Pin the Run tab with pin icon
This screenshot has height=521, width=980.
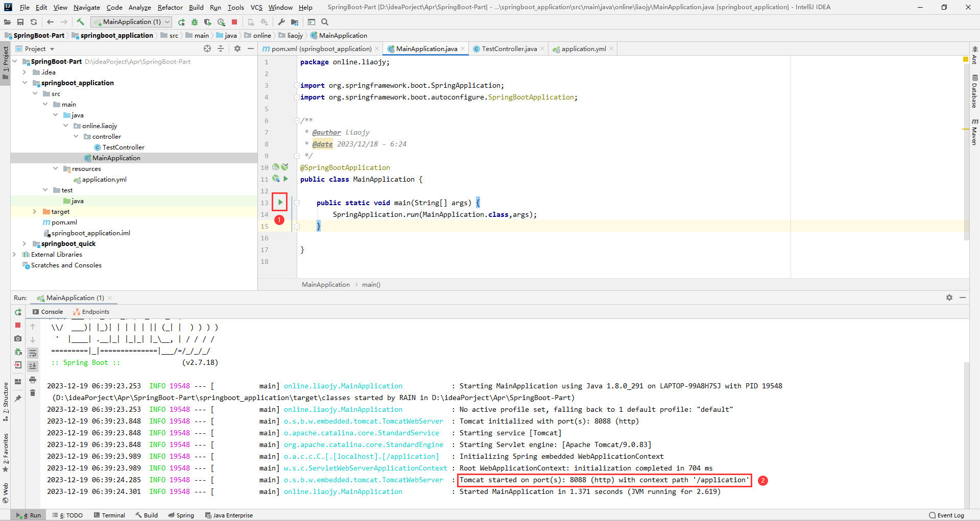pos(18,398)
